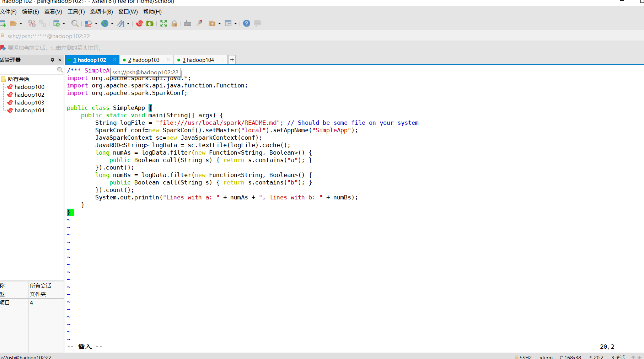Click the highlighter pen toolbar icon
This screenshot has height=359, width=644.
click(199, 23)
